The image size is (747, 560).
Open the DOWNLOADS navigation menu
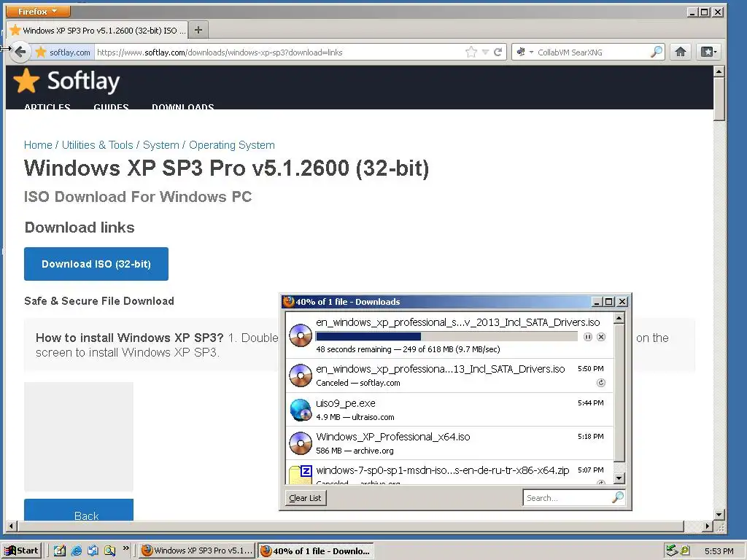(x=183, y=106)
